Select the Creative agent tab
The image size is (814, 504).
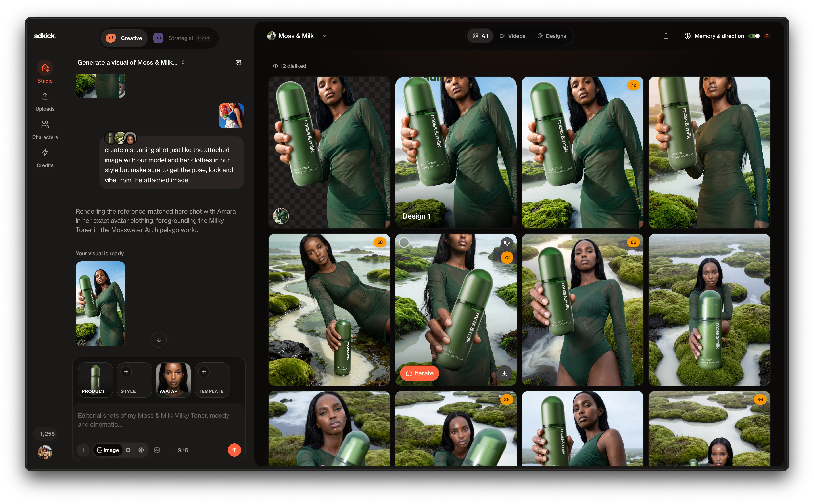point(124,38)
